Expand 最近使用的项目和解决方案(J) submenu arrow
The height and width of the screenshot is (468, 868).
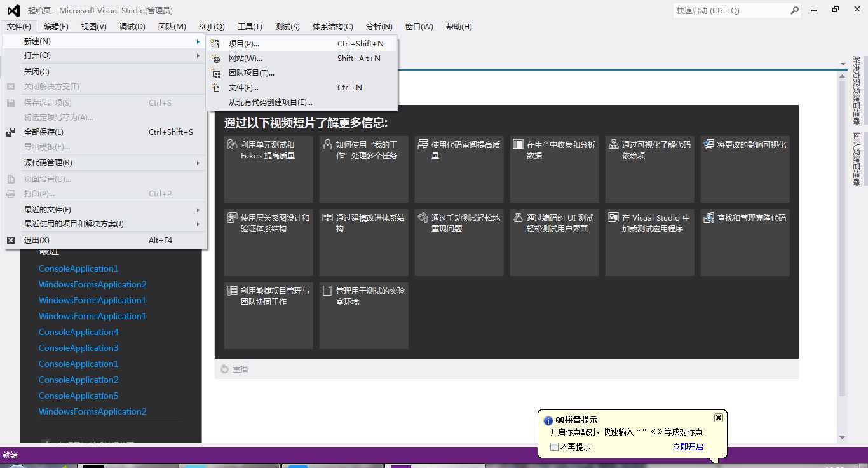(x=198, y=224)
